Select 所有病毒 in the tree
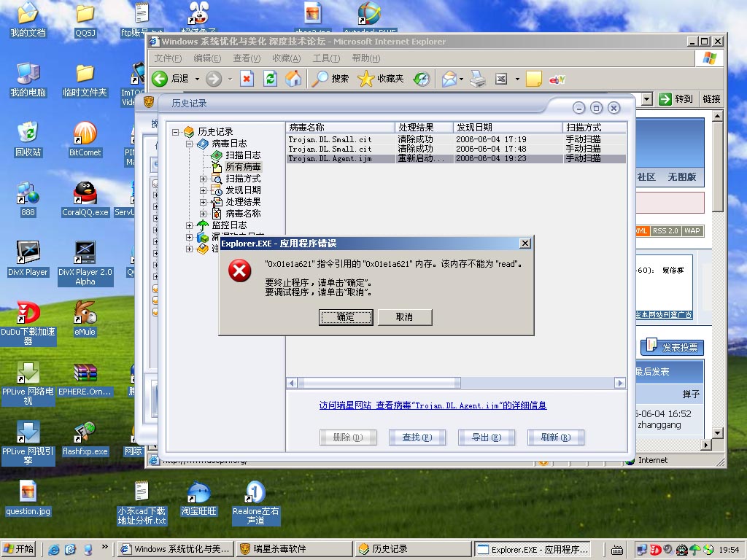 coord(243,167)
